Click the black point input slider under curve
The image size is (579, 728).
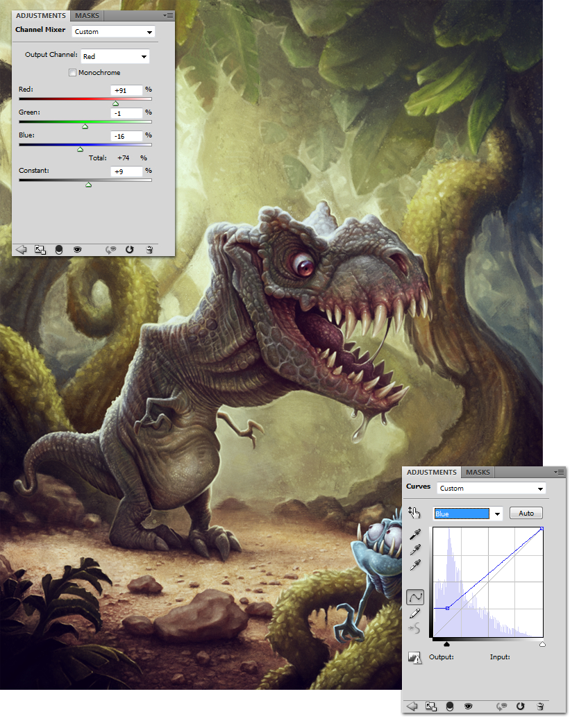click(446, 644)
